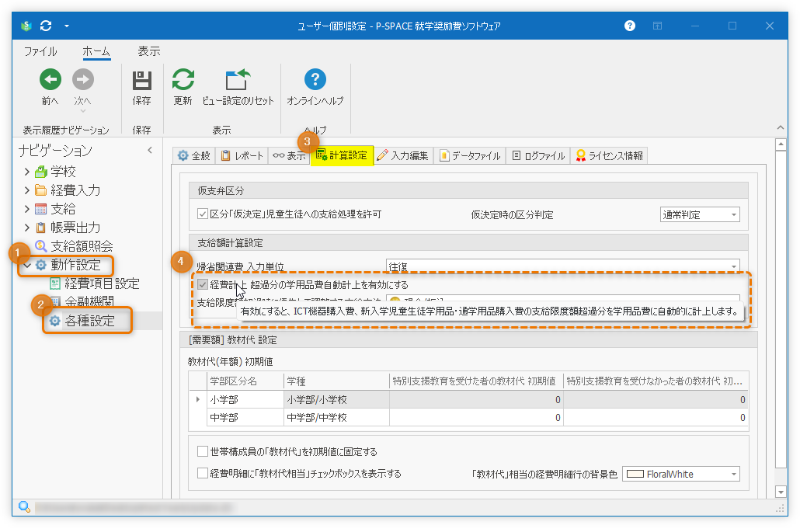Click the quick-access refresh icon in title bar
The height and width of the screenshot is (528, 800).
point(46,26)
